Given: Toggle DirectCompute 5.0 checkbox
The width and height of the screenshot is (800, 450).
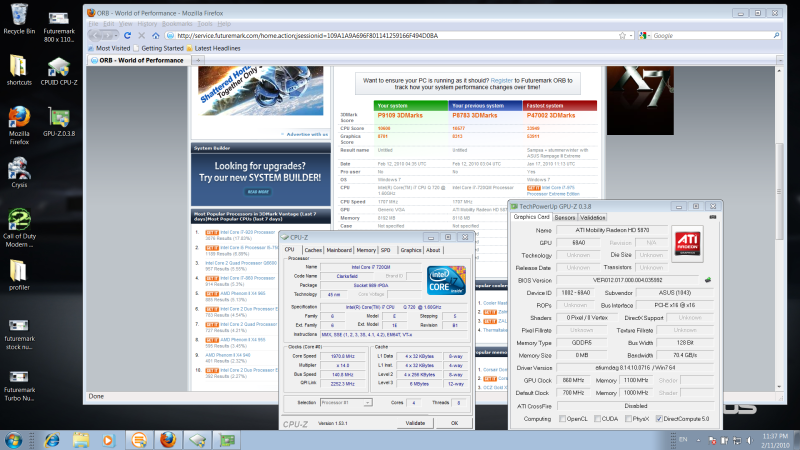Looking at the screenshot, I should (x=659, y=419).
